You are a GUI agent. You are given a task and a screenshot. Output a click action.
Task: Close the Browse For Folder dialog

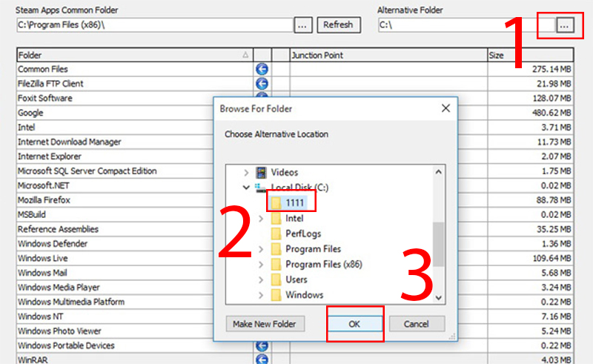click(x=446, y=108)
